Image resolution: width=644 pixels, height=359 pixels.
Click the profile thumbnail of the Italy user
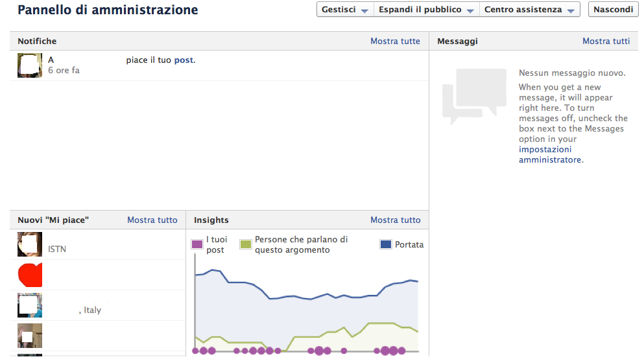click(x=30, y=305)
